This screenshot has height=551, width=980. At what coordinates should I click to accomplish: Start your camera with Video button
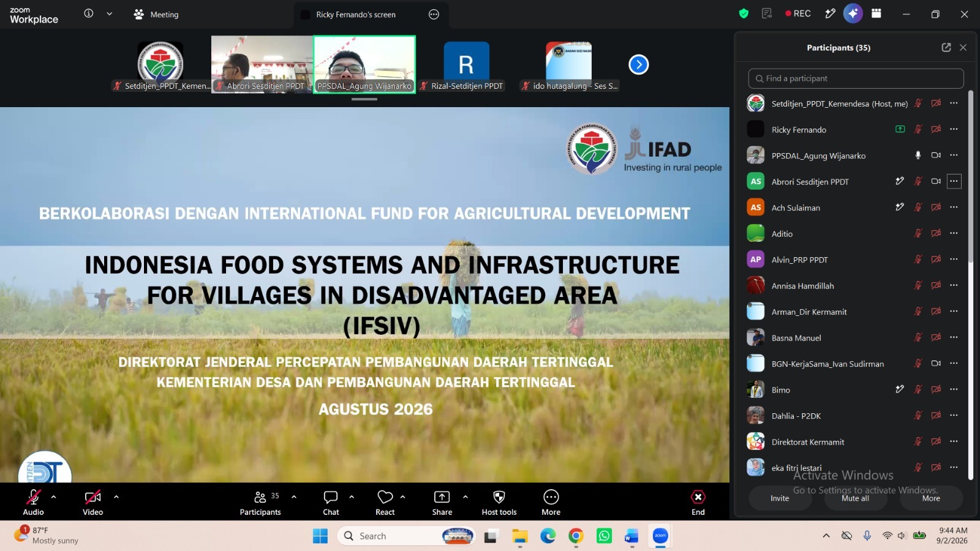(93, 502)
